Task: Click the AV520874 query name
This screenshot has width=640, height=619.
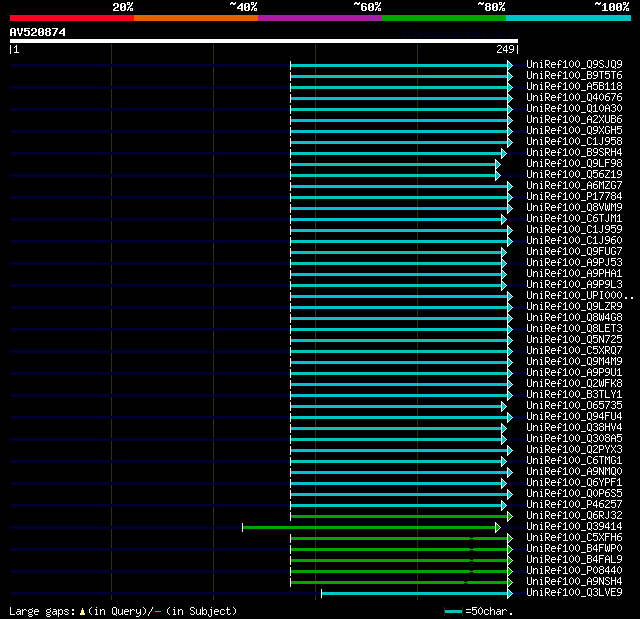Action: pos(38,32)
